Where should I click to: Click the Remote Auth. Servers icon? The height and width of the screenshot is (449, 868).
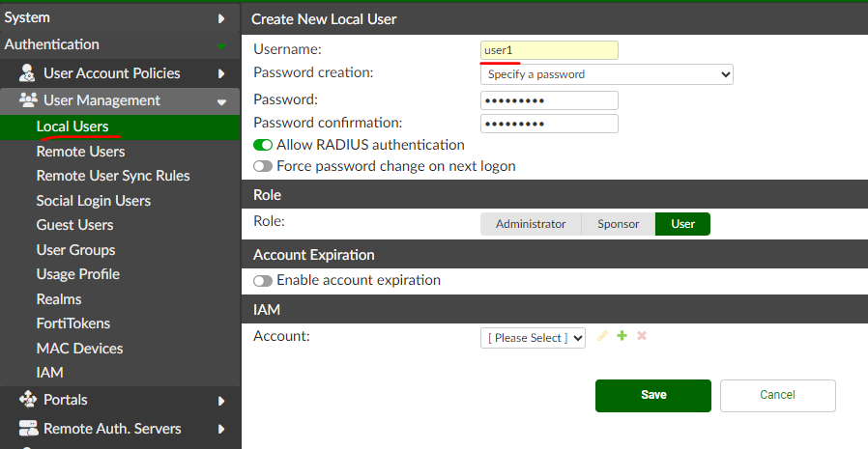[x=27, y=429]
